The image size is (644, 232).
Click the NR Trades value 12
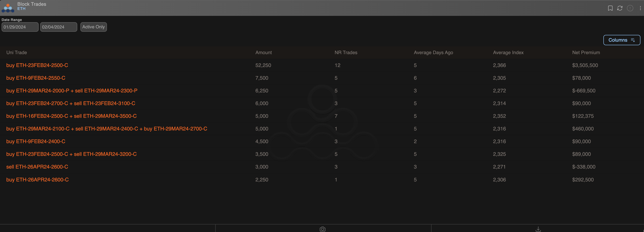[x=337, y=65]
